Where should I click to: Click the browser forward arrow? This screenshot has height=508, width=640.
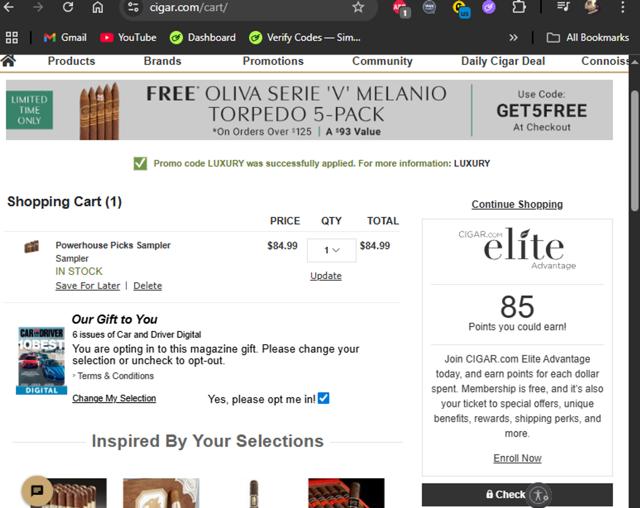[38, 7]
